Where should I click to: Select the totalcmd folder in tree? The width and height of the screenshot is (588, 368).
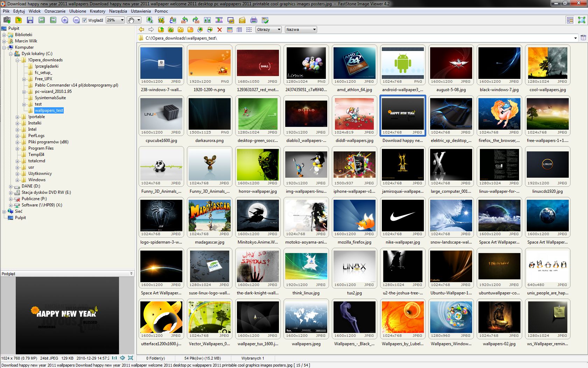tap(37, 161)
